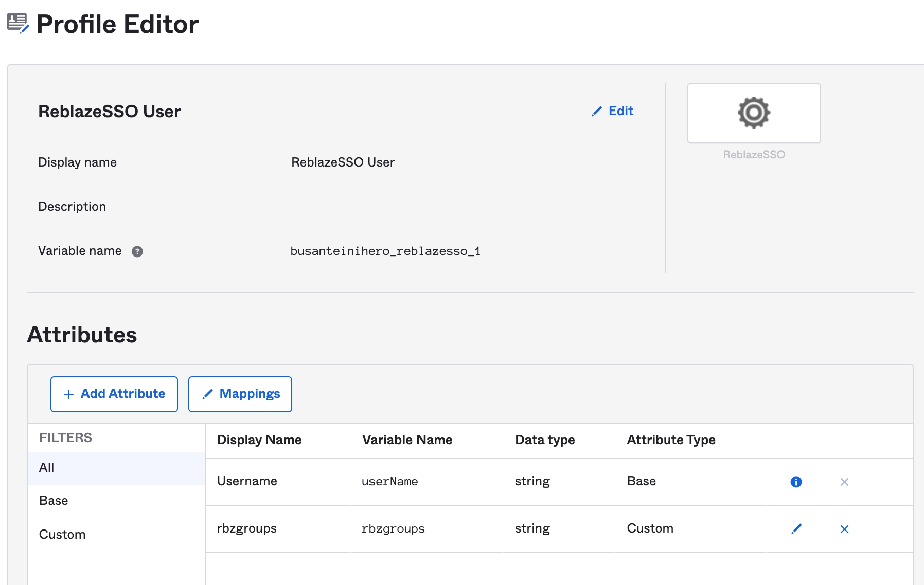Open info icon for Username attribute

(796, 482)
